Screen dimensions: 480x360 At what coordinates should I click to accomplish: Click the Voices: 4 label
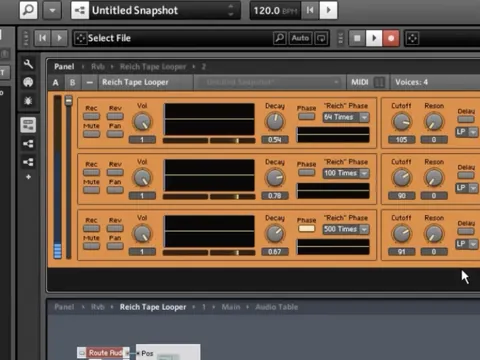tap(411, 82)
